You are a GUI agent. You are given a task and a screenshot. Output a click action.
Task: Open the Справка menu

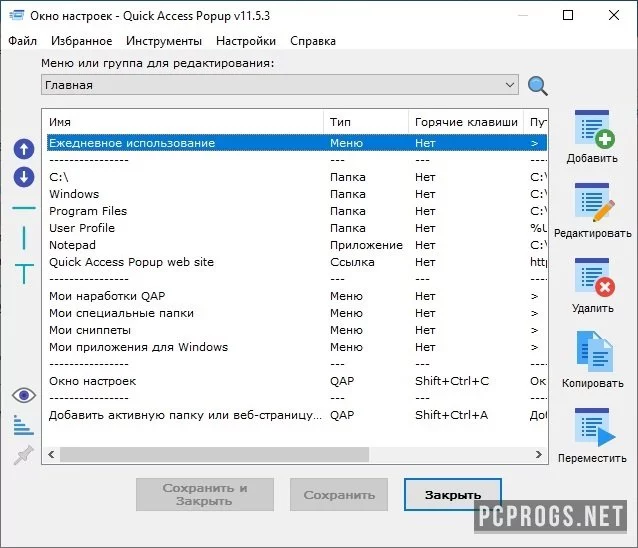tap(313, 41)
